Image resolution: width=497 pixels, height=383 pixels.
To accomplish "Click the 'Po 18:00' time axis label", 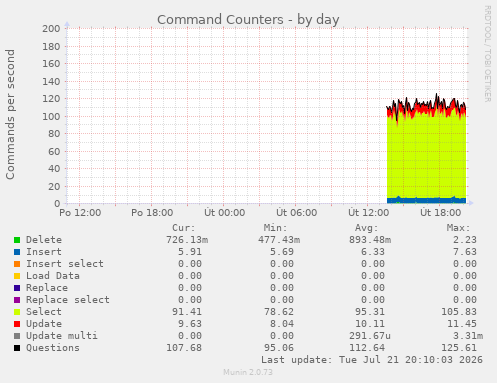I will pyautogui.click(x=152, y=213).
